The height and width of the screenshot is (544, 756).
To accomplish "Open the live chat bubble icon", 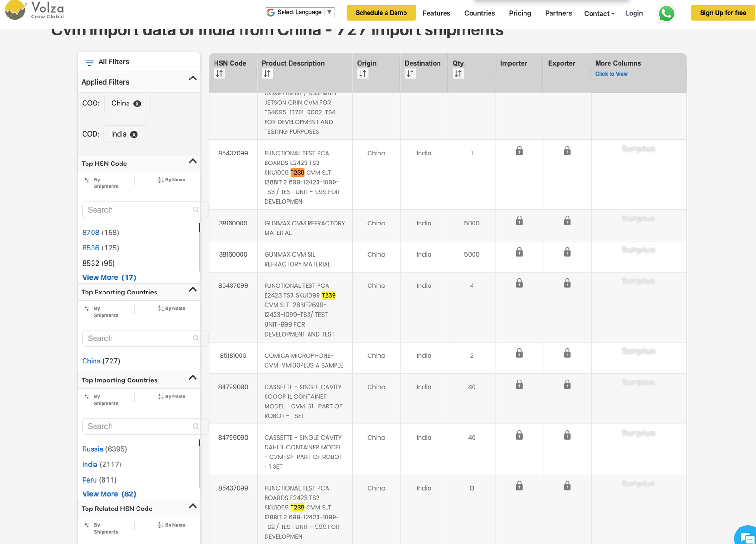I will click(747, 537).
